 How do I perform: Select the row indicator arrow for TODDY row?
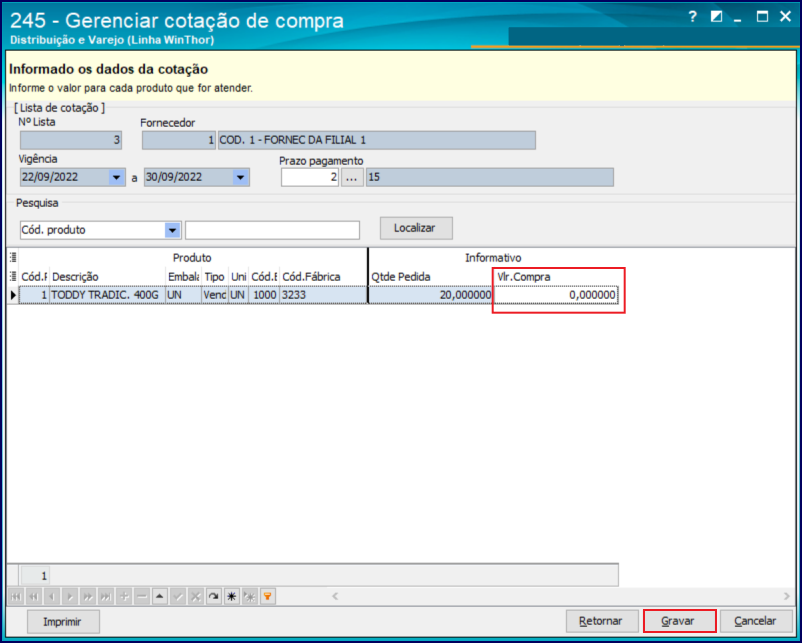coord(13,295)
